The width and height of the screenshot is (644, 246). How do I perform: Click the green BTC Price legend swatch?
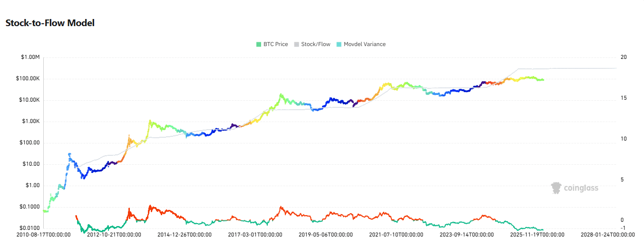(x=259, y=44)
